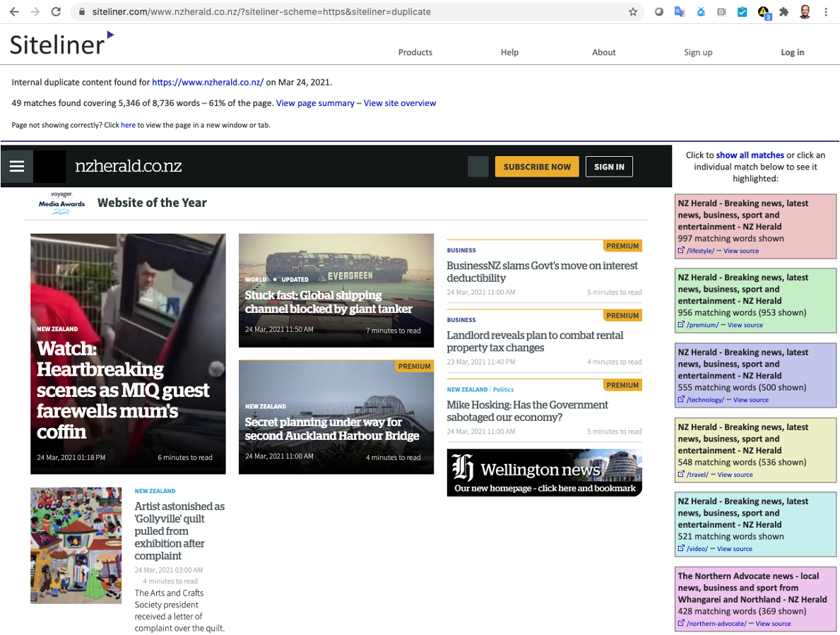Screen dimensions: 840x635
Task: Open the external link icon next to /northern-advocate/
Action: tap(681, 623)
